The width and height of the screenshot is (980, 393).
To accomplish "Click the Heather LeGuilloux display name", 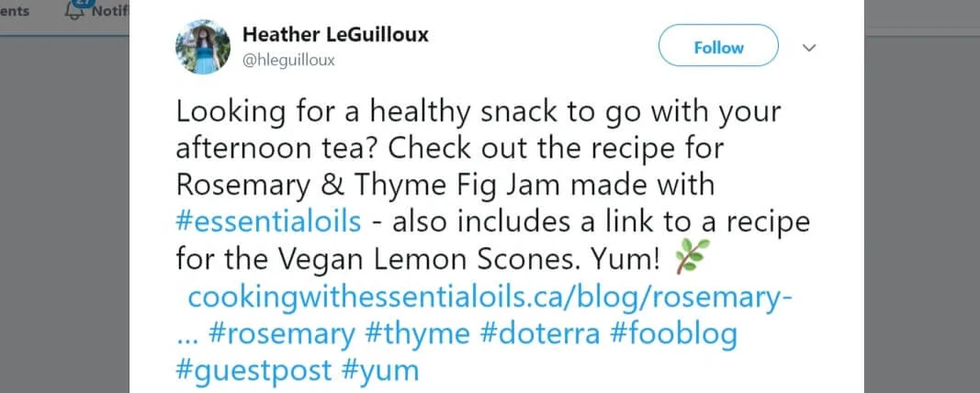I will [x=335, y=35].
